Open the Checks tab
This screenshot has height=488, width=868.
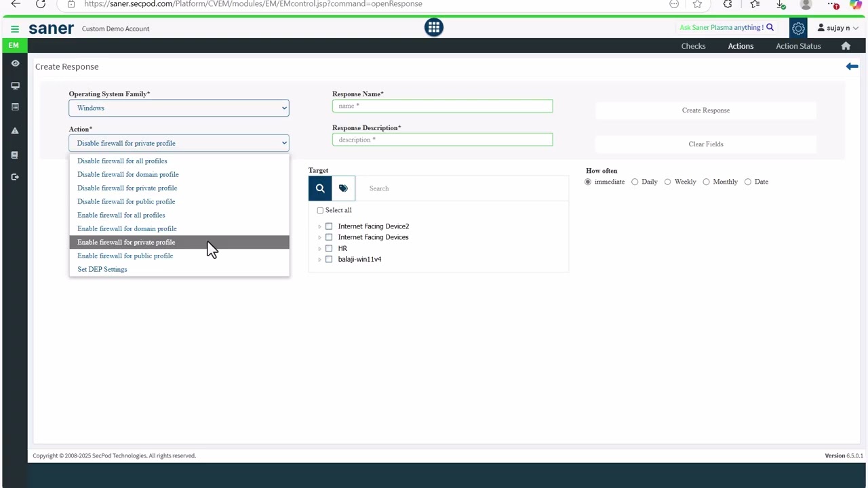(693, 46)
